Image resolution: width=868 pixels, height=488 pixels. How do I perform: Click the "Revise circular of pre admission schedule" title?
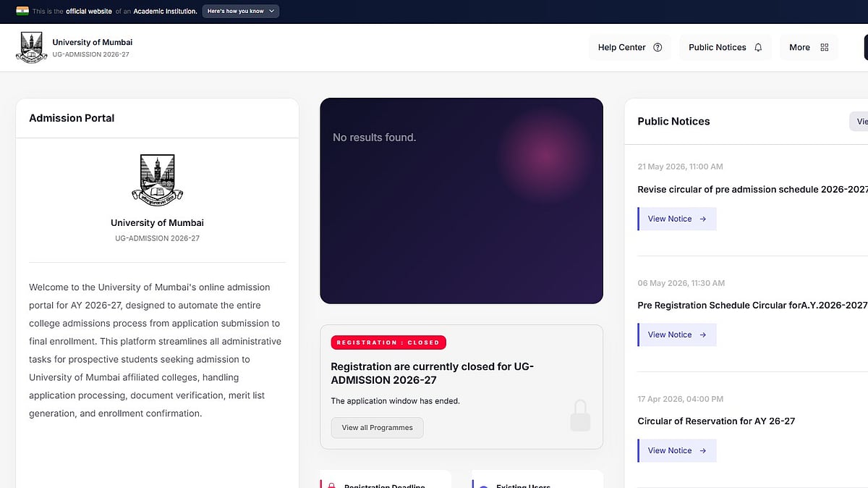pyautogui.click(x=752, y=189)
